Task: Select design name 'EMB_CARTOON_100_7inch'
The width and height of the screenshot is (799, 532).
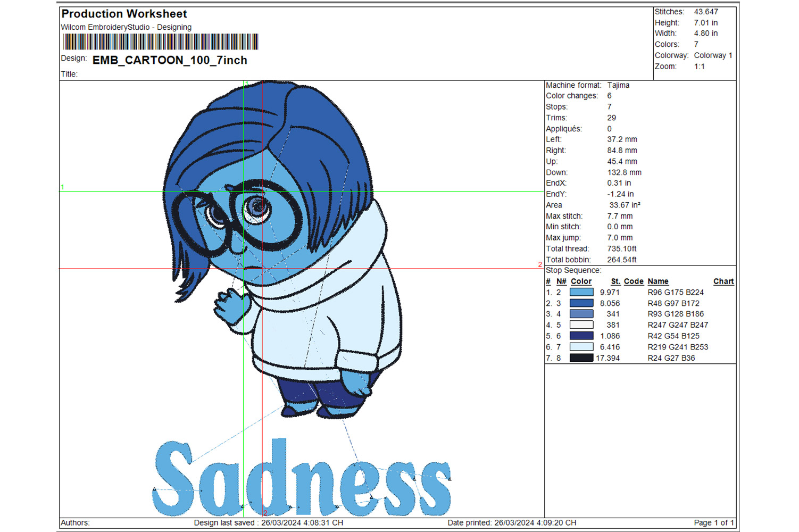Action: [x=170, y=60]
